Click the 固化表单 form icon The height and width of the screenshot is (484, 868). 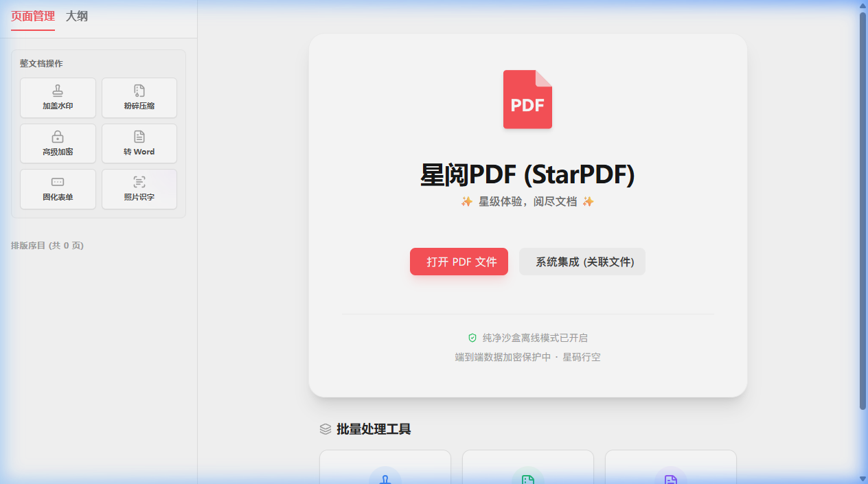pyautogui.click(x=58, y=182)
